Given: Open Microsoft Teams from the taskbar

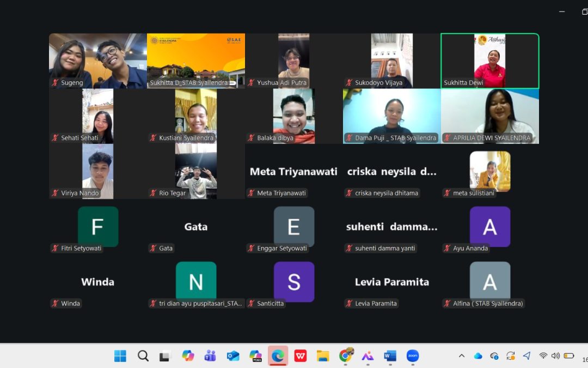Looking at the screenshot, I should (210, 355).
